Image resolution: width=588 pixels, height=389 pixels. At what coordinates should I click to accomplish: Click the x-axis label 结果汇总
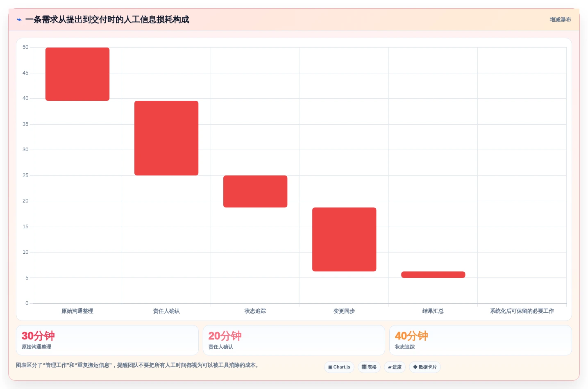click(x=433, y=311)
